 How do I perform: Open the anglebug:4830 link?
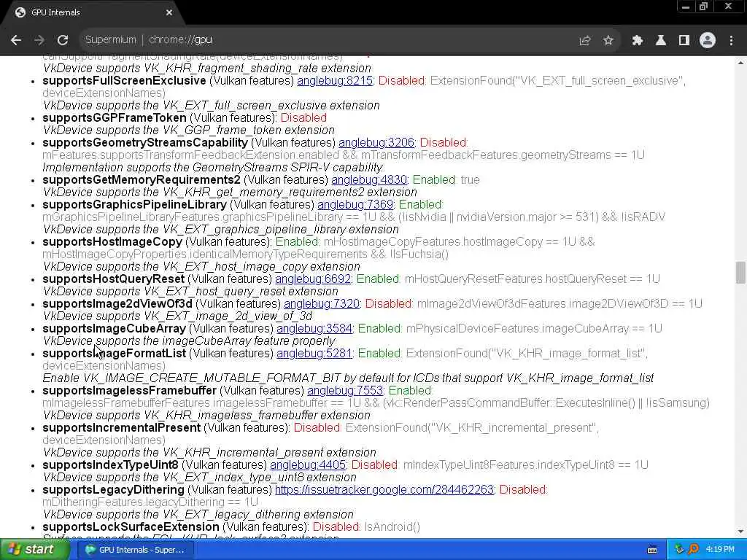tap(368, 179)
